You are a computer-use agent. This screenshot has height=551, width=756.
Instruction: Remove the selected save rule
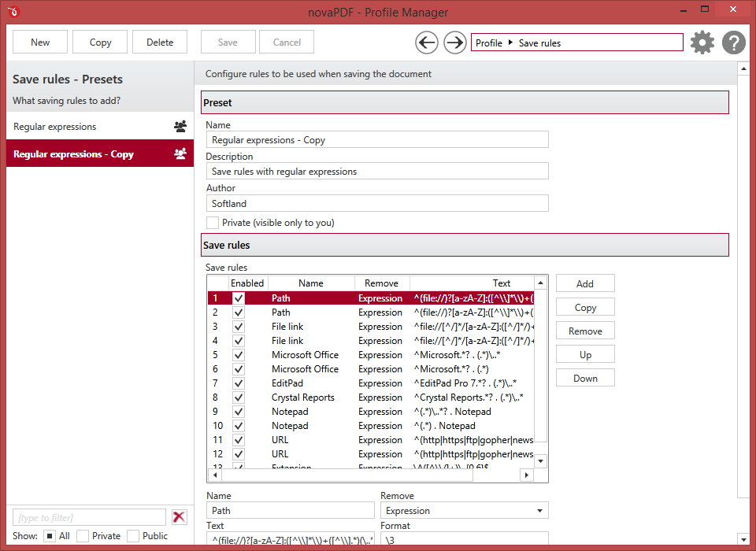[585, 331]
